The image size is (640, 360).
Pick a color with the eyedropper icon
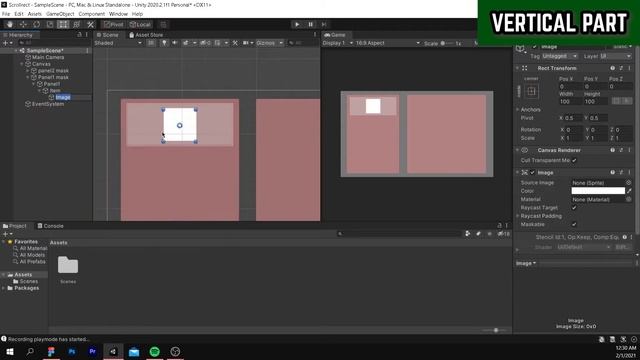pyautogui.click(x=629, y=191)
